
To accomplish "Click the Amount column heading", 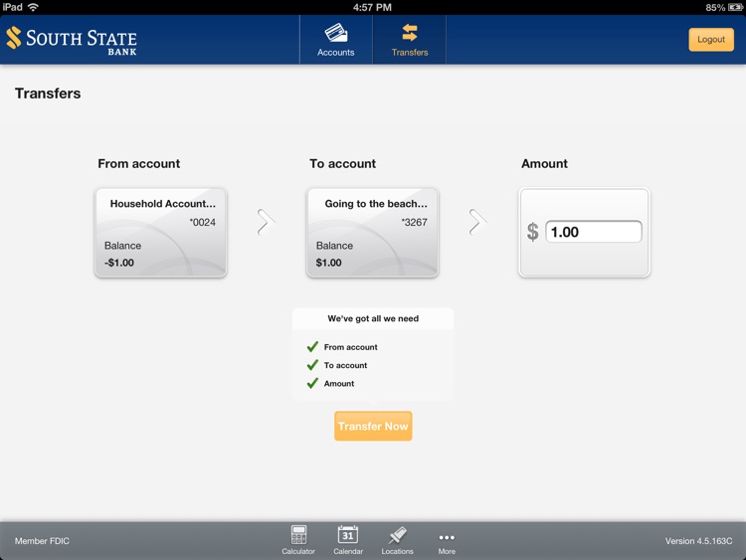I will pyautogui.click(x=544, y=164).
